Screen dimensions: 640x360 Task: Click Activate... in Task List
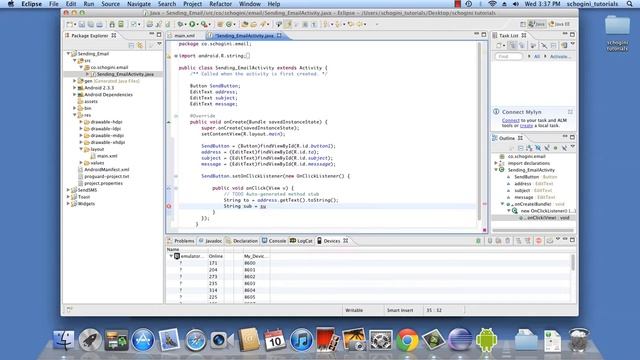560,56
